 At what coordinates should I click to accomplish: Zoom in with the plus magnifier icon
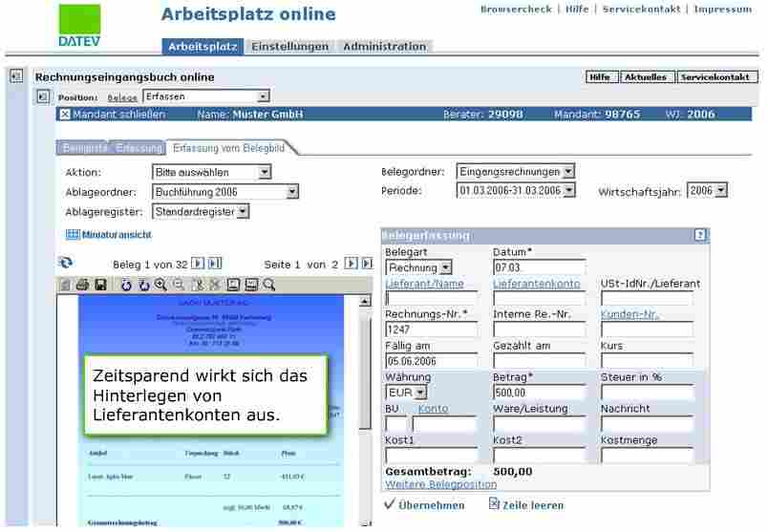click(160, 285)
